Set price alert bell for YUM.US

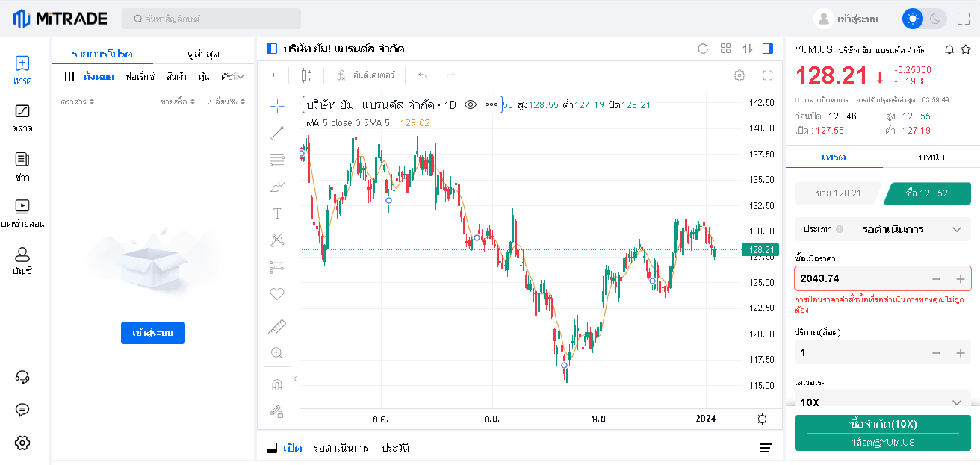pyautogui.click(x=949, y=49)
